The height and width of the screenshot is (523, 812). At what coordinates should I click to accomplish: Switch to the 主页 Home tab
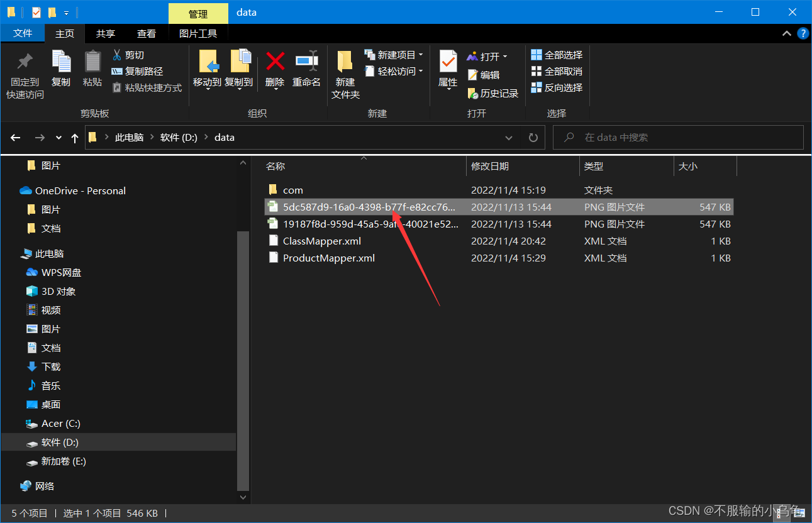[65, 34]
